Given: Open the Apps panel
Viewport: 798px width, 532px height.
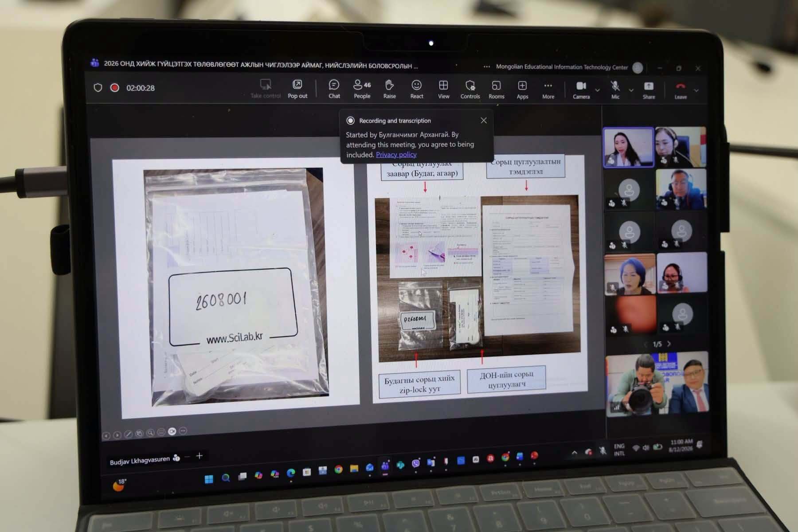Looking at the screenshot, I should coord(522,90).
